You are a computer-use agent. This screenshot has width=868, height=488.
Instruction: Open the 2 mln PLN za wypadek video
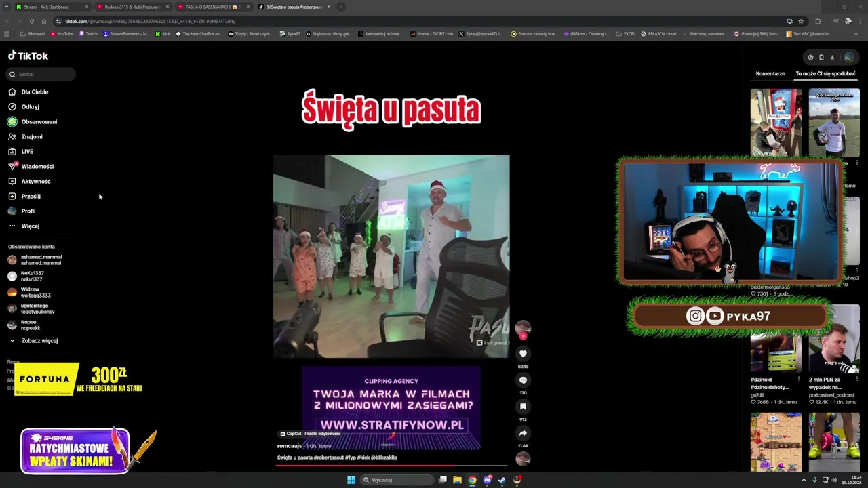(834, 339)
